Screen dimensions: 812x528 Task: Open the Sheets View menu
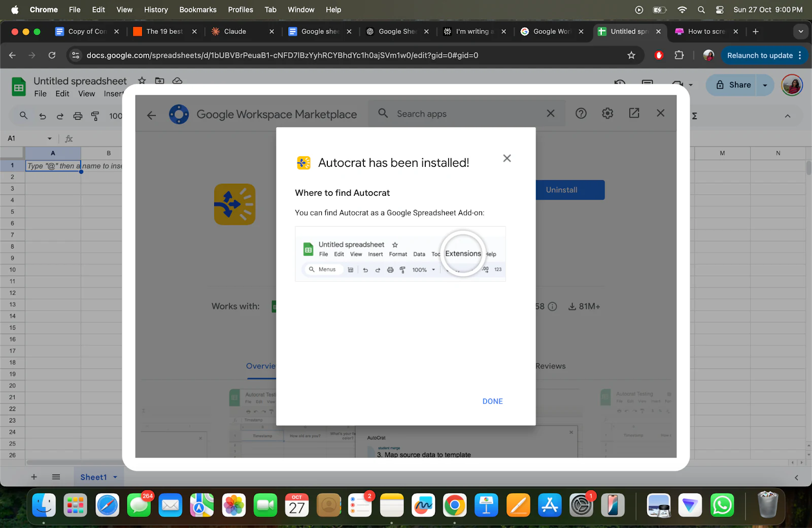[86, 94]
